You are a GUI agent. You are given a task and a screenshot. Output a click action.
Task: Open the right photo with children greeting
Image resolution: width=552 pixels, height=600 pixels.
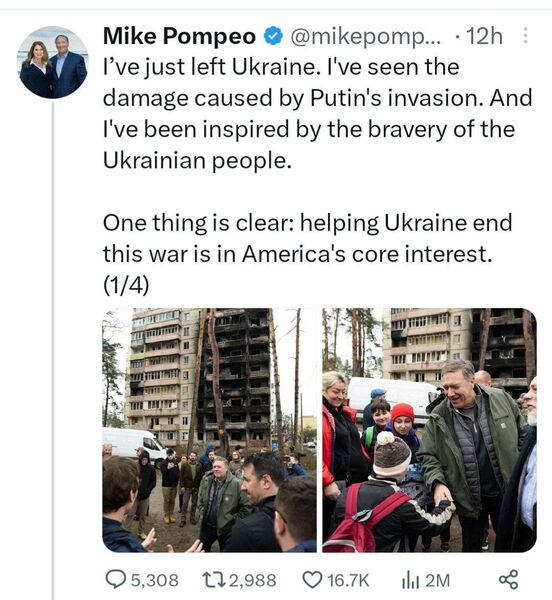(429, 430)
